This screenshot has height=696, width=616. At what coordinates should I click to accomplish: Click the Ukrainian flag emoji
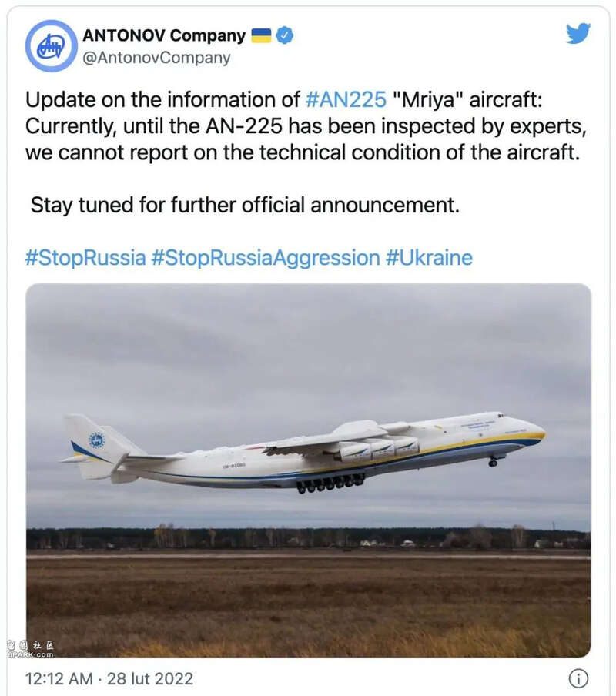coord(262,35)
